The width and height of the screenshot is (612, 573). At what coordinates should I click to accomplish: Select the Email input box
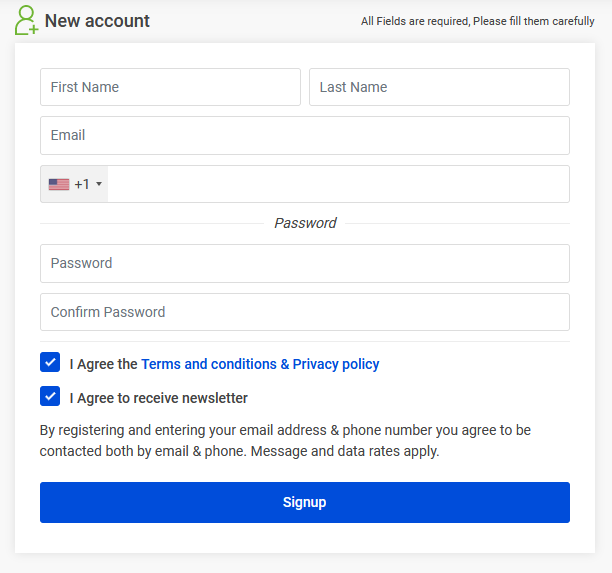point(305,135)
